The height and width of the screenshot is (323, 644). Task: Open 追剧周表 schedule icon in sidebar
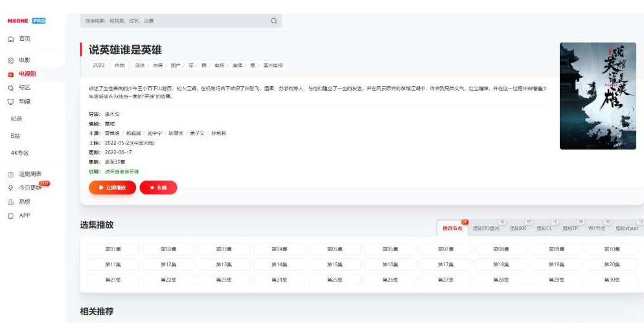[10, 174]
